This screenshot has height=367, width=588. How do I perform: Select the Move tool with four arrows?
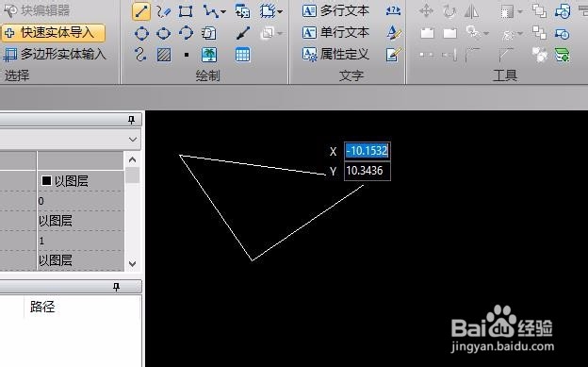(x=426, y=11)
